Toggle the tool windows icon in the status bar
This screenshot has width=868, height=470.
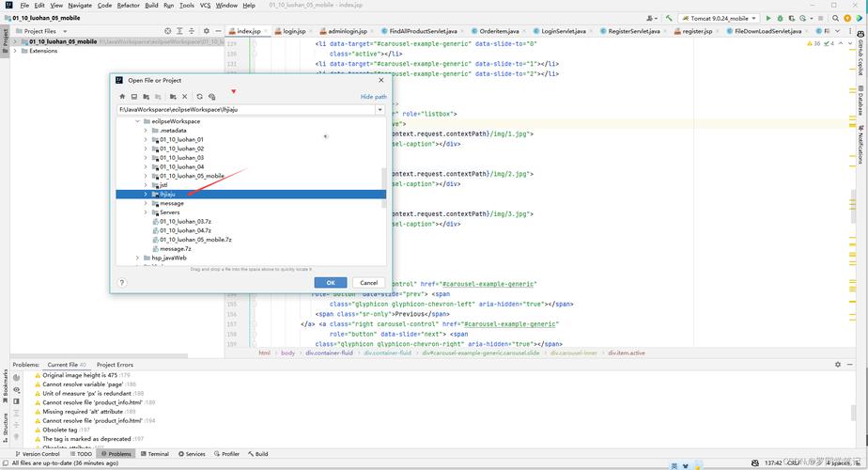coord(5,462)
